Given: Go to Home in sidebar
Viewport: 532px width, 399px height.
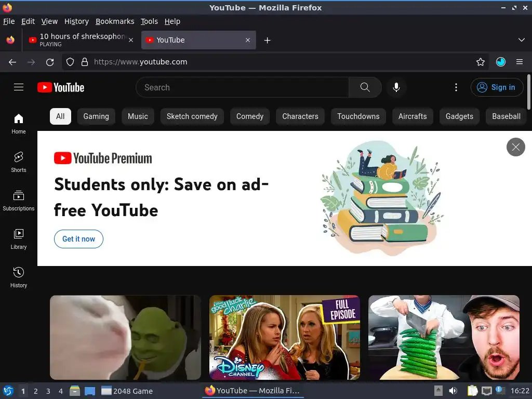Looking at the screenshot, I should [x=19, y=124].
